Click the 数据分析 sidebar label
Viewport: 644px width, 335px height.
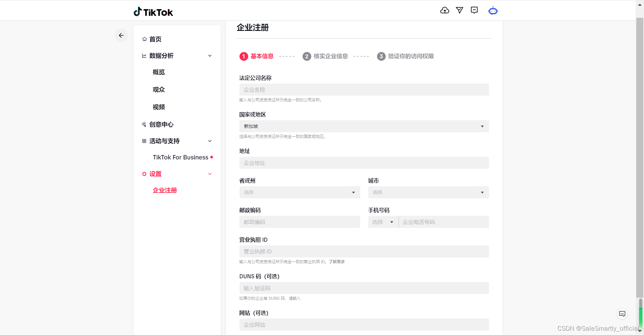click(x=161, y=56)
